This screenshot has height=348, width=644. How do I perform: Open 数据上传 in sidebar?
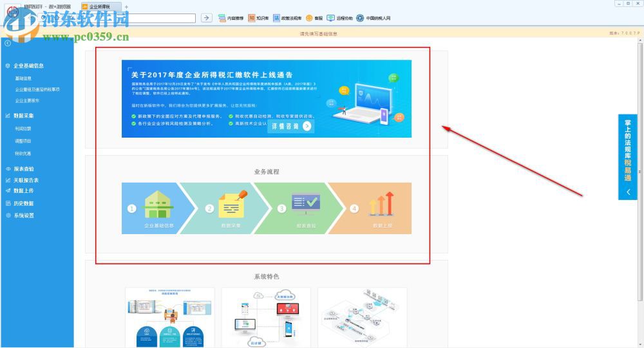point(24,191)
